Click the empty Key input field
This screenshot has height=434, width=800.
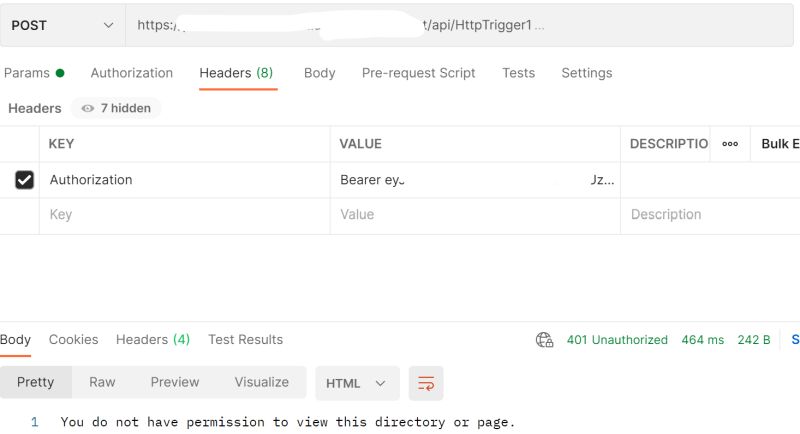coord(185,215)
